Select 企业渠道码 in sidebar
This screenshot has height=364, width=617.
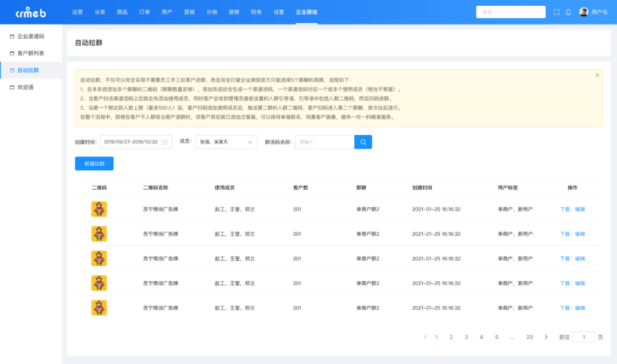click(31, 36)
